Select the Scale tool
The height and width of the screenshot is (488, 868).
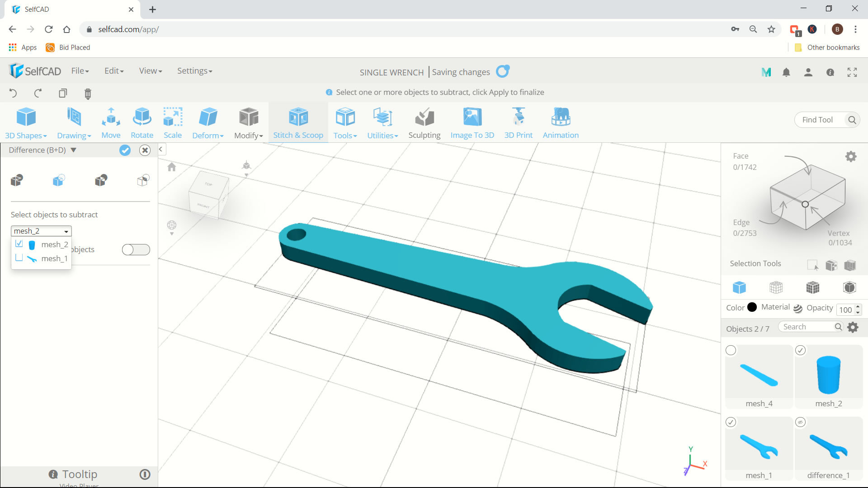(173, 122)
